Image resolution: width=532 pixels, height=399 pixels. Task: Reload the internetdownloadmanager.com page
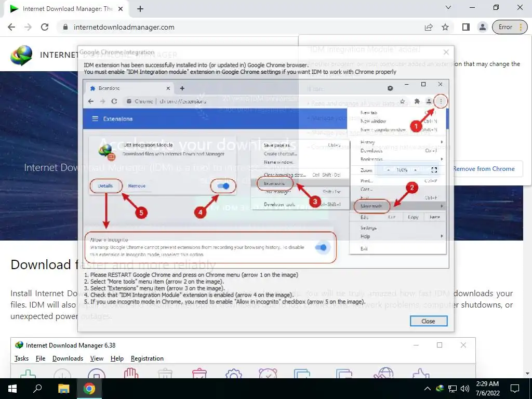pos(45,27)
